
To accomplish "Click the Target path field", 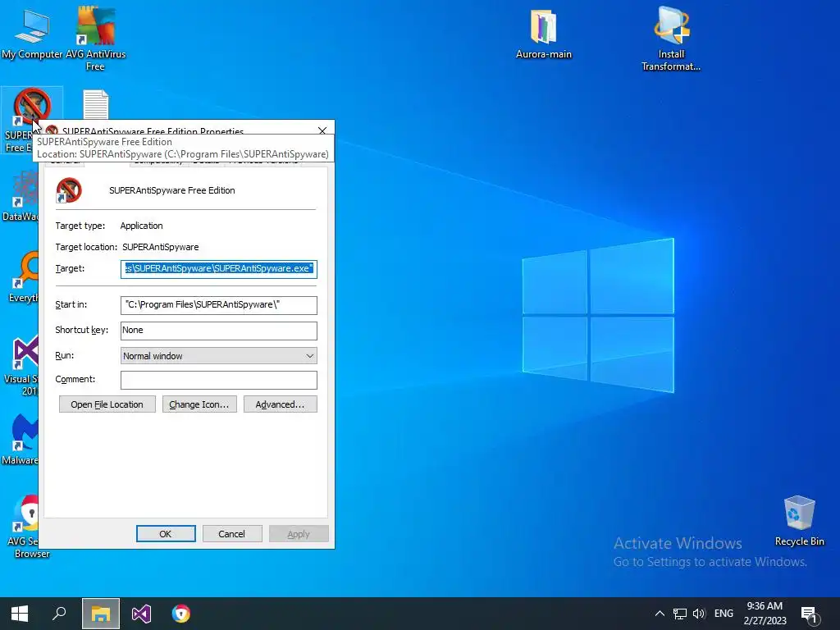I will pos(218,268).
